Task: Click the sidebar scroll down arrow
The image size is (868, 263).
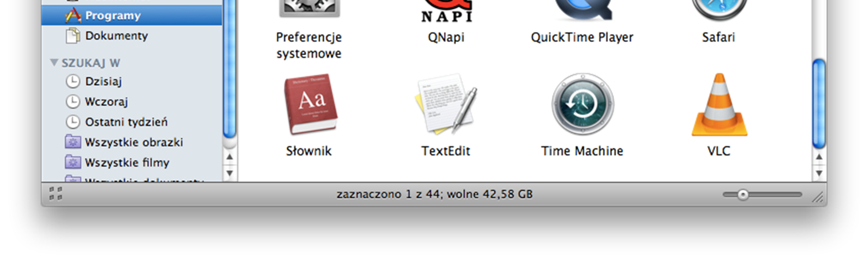Action: click(230, 173)
